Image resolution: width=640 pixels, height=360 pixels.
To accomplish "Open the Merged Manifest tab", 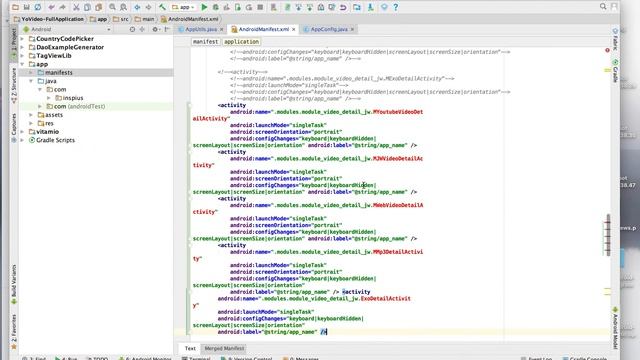I will click(224, 349).
